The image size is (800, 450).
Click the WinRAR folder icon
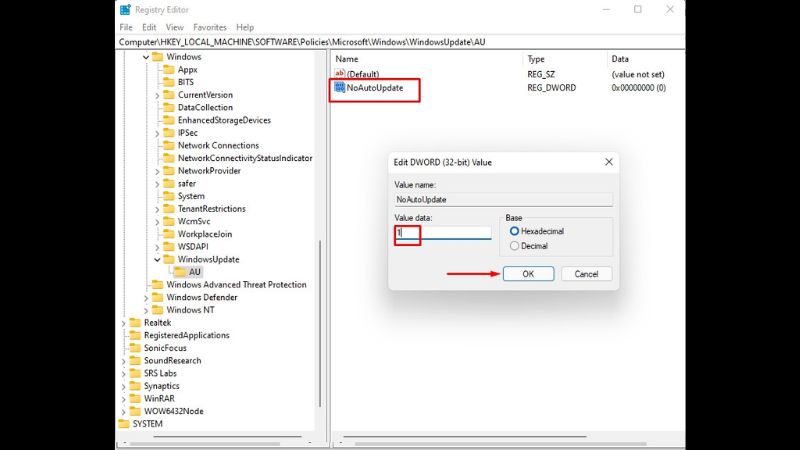pos(135,398)
